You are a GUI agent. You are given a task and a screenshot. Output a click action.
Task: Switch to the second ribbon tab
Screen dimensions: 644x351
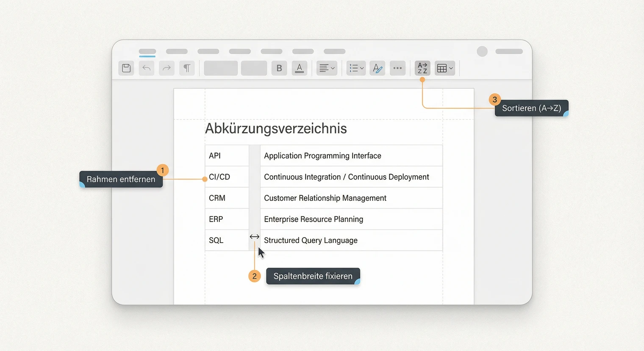click(177, 52)
